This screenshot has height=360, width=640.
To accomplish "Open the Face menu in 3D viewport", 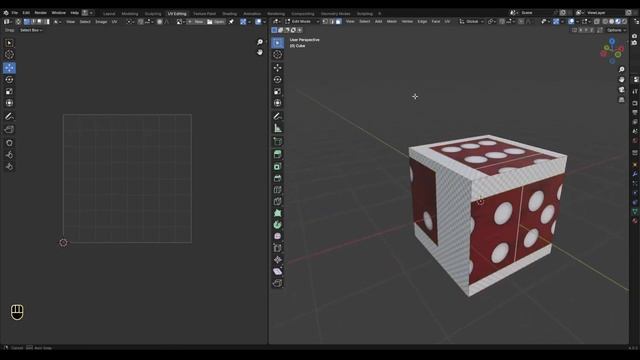I will pyautogui.click(x=436, y=21).
